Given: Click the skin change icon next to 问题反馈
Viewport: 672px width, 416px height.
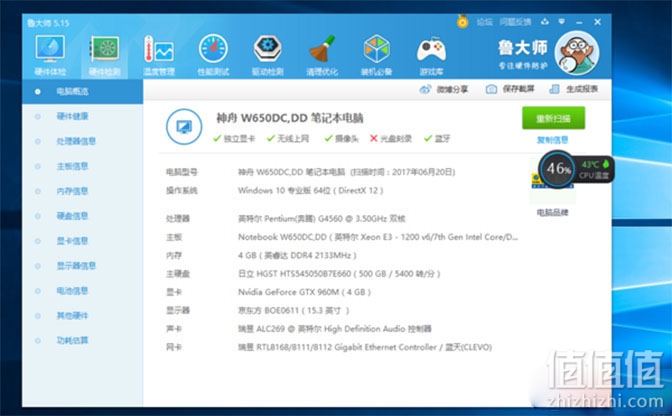Looking at the screenshot, I should 545,22.
